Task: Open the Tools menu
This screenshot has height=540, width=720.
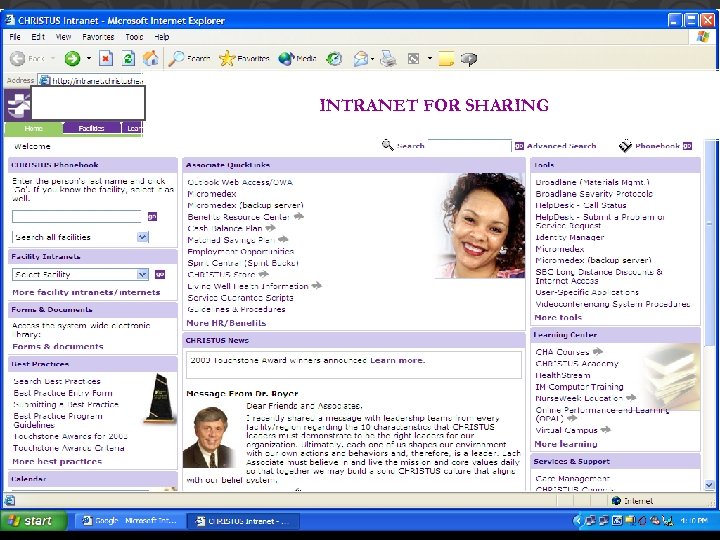Action: click(x=134, y=37)
